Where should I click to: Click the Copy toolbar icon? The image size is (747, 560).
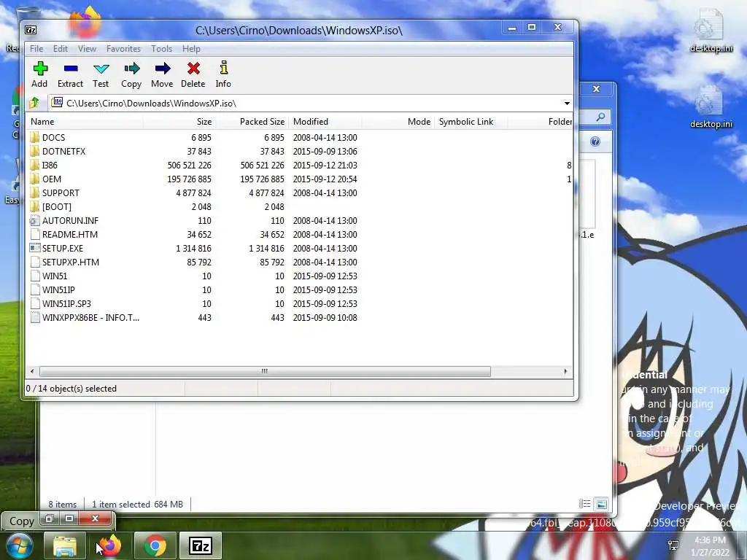click(131, 69)
